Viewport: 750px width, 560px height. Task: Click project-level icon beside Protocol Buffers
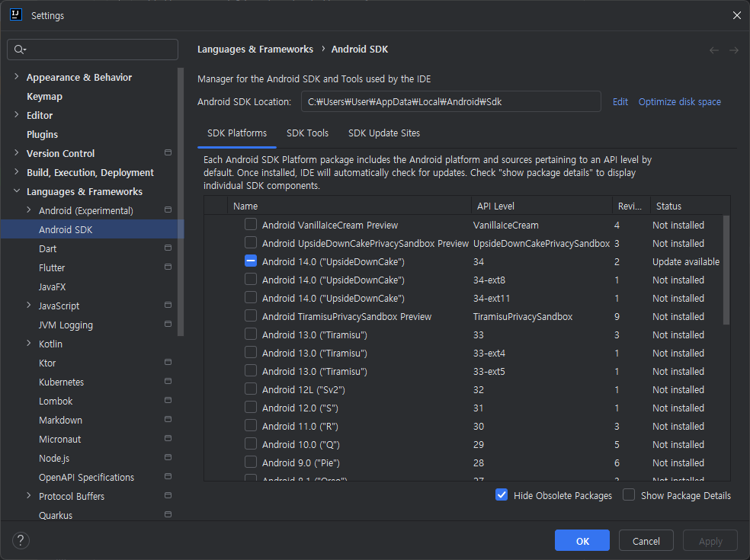[168, 495]
